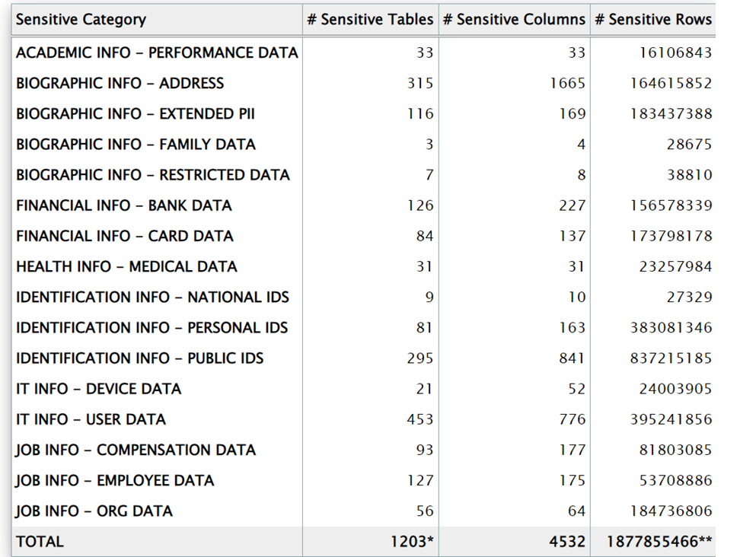This screenshot has width=756, height=557.
Task: Click the FINANCIAL INFO - CARD DATA label
Action: [x=125, y=236]
